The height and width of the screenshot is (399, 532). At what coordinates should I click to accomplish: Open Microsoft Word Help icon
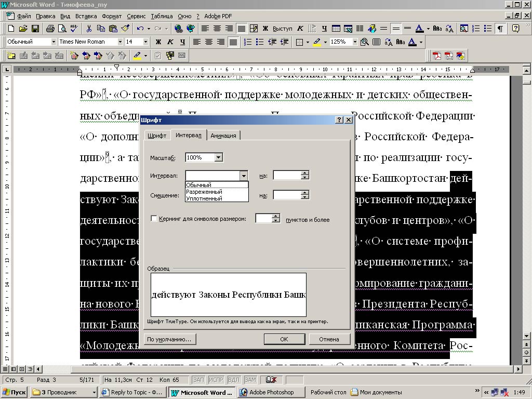click(515, 29)
